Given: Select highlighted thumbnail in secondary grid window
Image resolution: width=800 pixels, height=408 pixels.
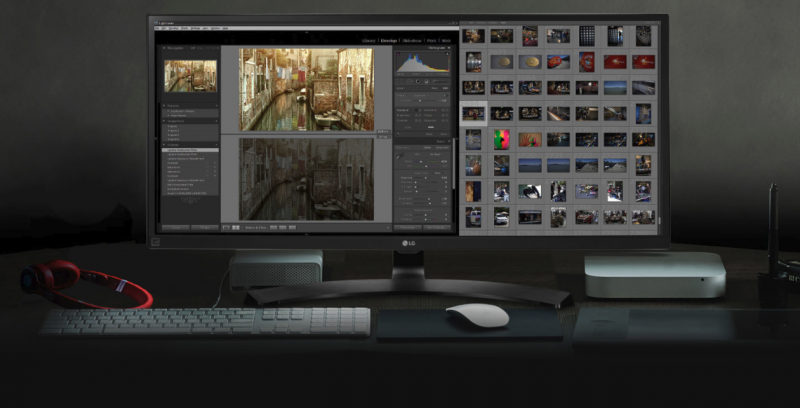Looking at the screenshot, I should (473, 114).
